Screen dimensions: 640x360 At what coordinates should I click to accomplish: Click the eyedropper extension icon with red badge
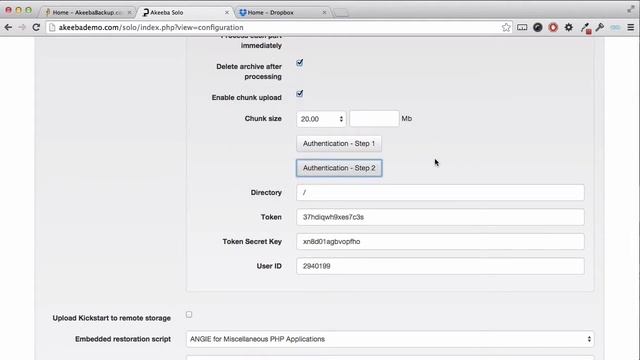585,28
